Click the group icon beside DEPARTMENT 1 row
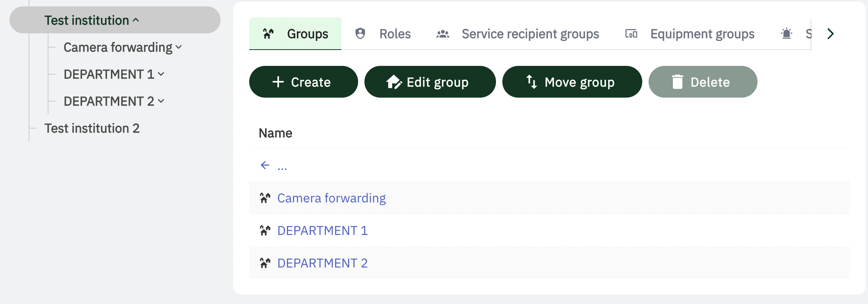This screenshot has width=868, height=304. 265,230
